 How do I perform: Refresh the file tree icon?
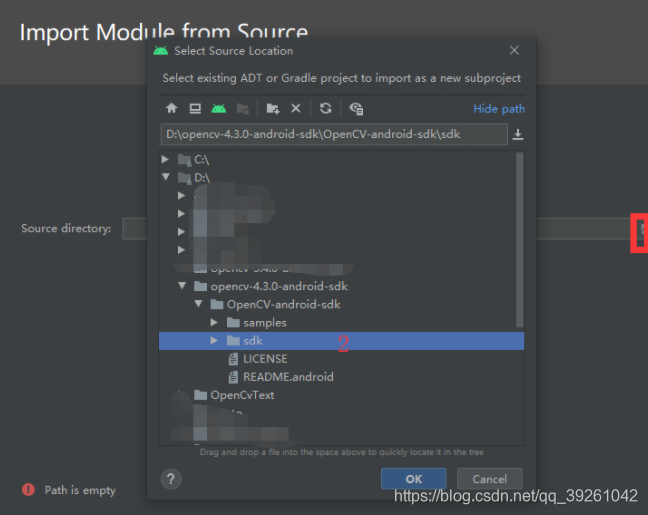(x=326, y=108)
